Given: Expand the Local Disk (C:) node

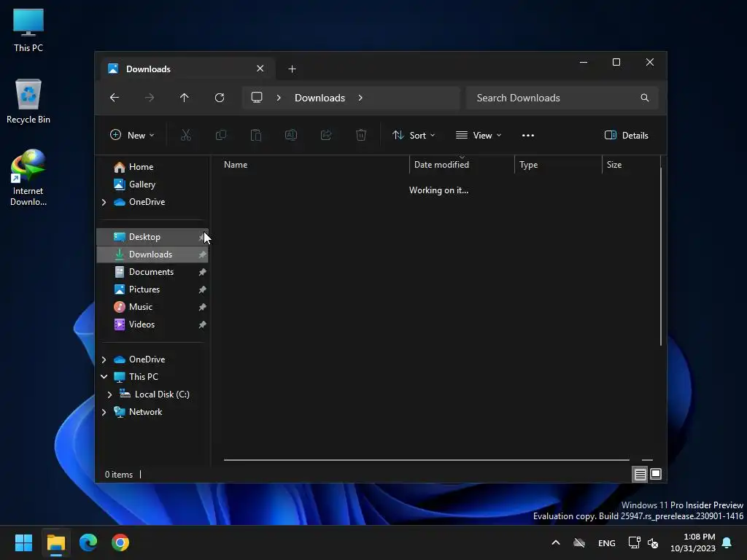Looking at the screenshot, I should point(109,394).
